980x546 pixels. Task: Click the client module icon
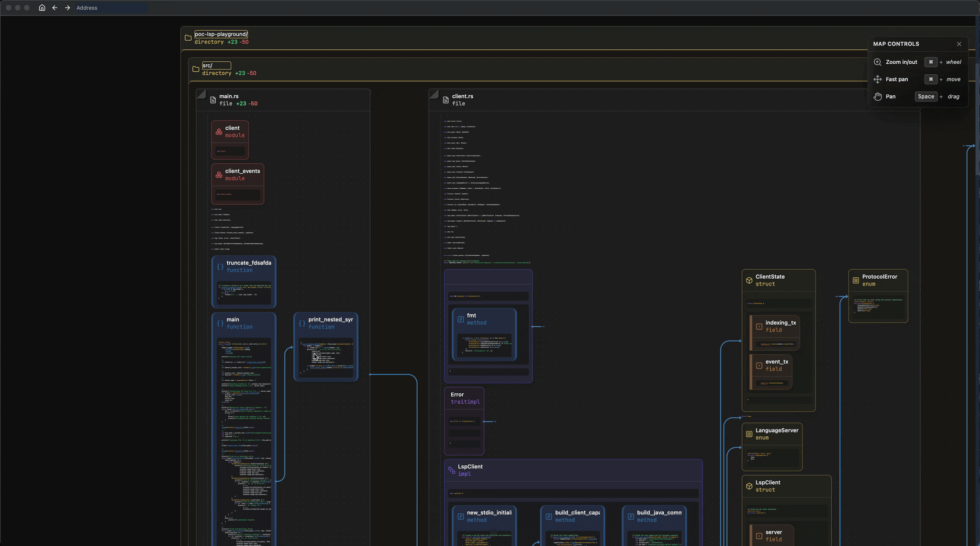pyautogui.click(x=219, y=132)
